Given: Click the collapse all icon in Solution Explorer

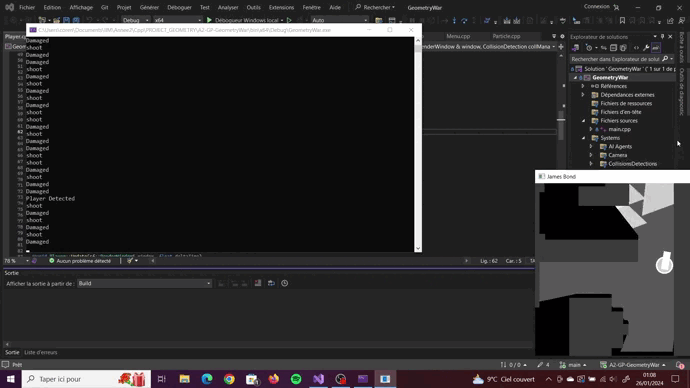Looking at the screenshot, I should tap(613, 48).
